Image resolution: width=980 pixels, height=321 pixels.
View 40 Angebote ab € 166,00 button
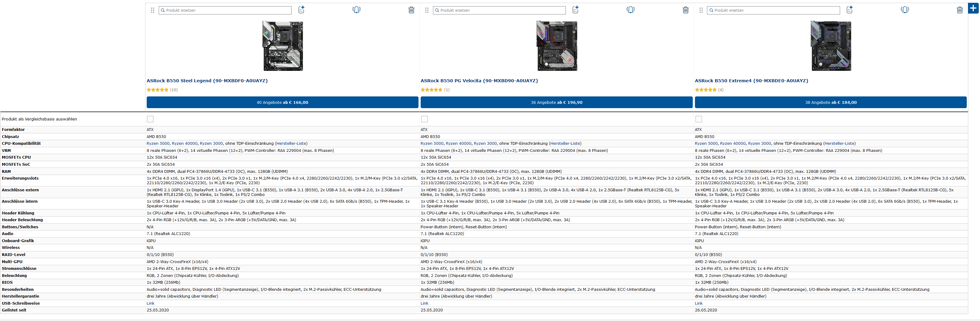pos(282,102)
